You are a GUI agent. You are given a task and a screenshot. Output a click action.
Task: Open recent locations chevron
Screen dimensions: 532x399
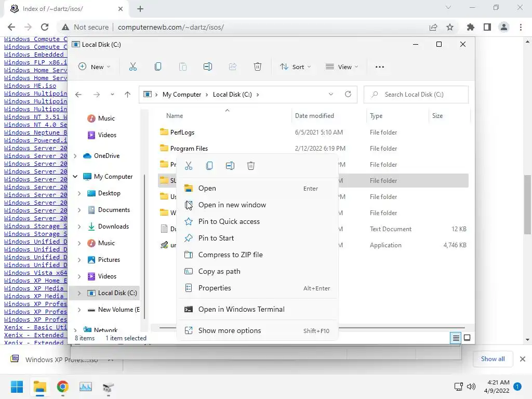coord(112,95)
